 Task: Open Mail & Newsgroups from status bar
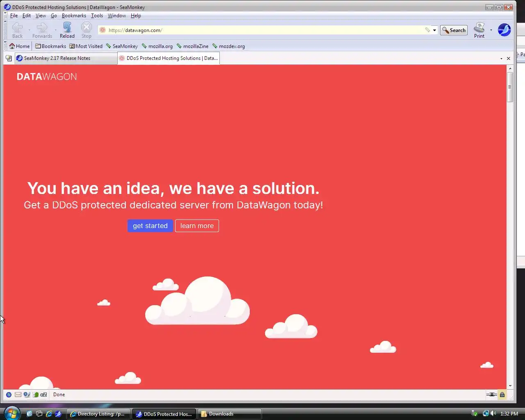click(x=18, y=395)
